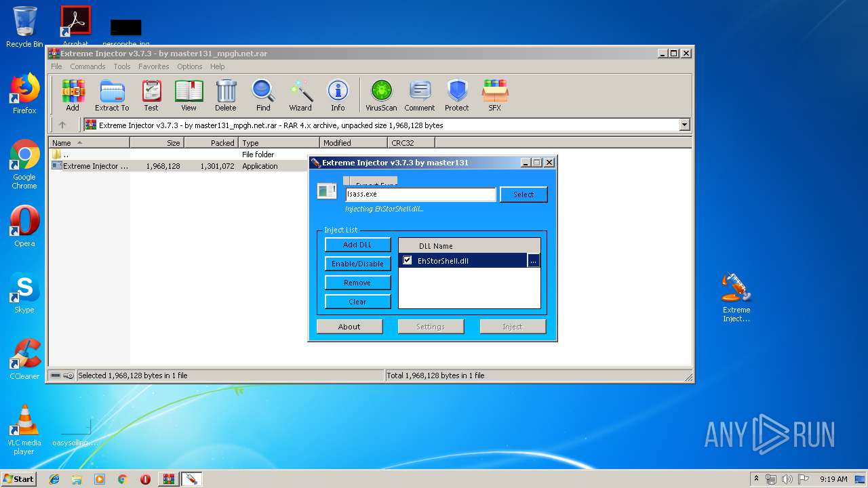
Task: Open the Acrobat desktop shortcut
Action: tap(75, 26)
